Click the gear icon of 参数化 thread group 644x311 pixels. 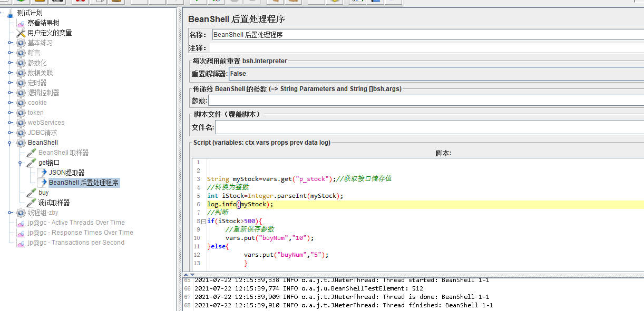pyautogui.click(x=21, y=63)
